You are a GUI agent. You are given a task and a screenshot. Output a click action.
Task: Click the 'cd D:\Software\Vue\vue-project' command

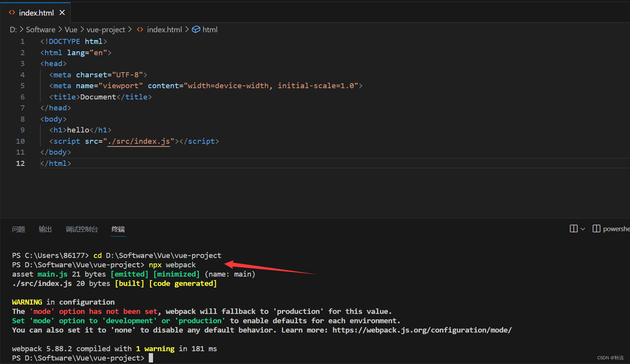[157, 256]
